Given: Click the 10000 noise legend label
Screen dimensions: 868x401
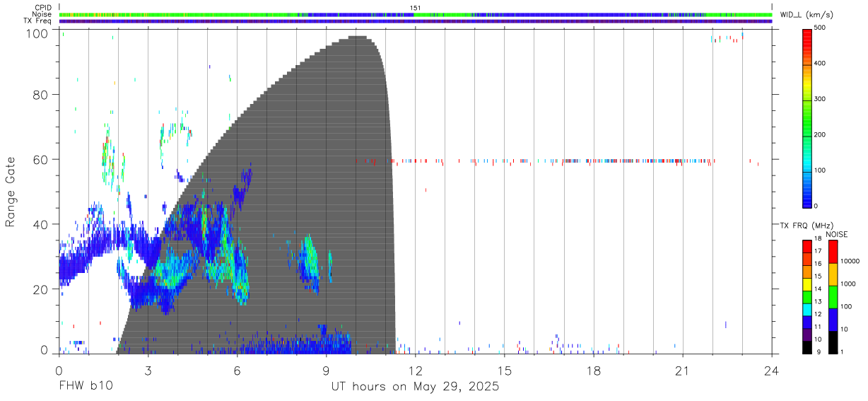Looking at the screenshot, I should 850,262.
